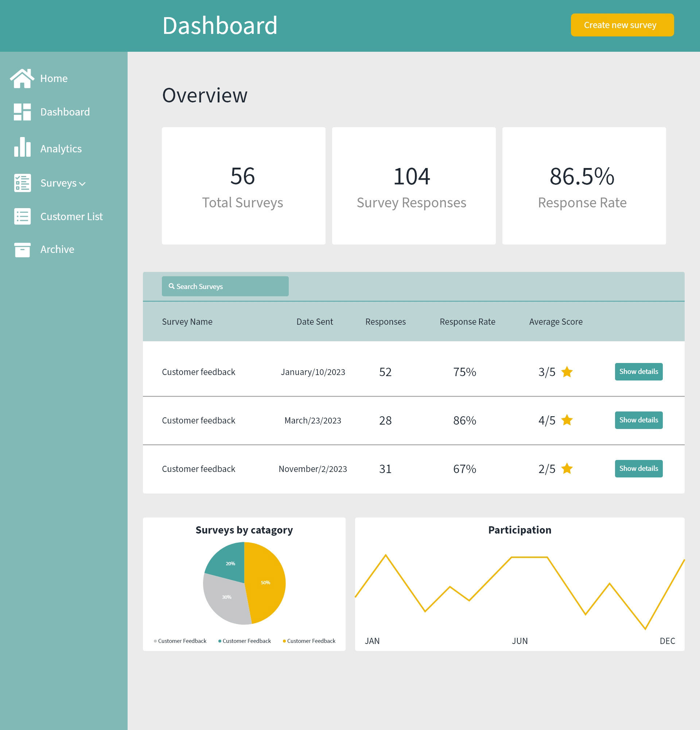Viewport: 700px width, 730px height.
Task: Click the Dashboard grid icon in sidebar
Action: click(22, 112)
